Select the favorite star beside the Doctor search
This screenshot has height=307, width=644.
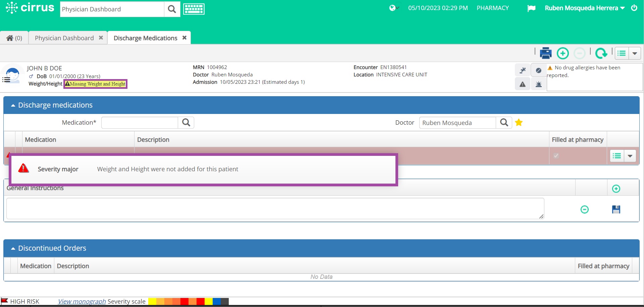pyautogui.click(x=519, y=123)
